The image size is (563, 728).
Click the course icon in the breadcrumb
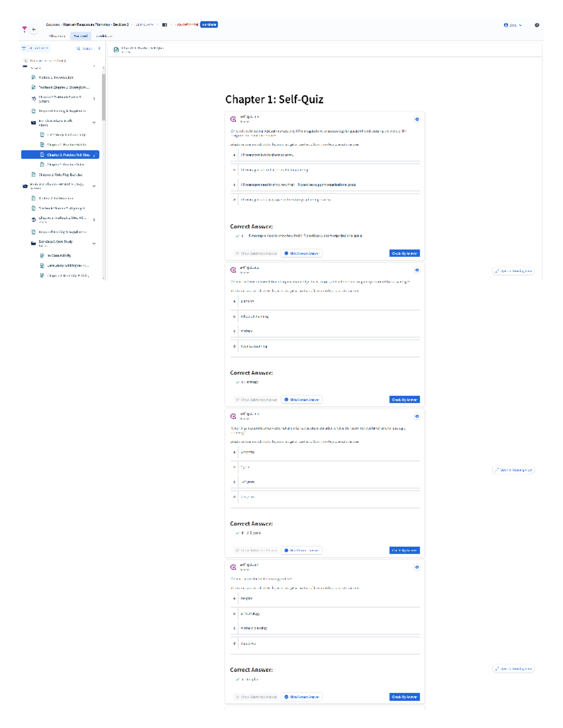(x=165, y=25)
